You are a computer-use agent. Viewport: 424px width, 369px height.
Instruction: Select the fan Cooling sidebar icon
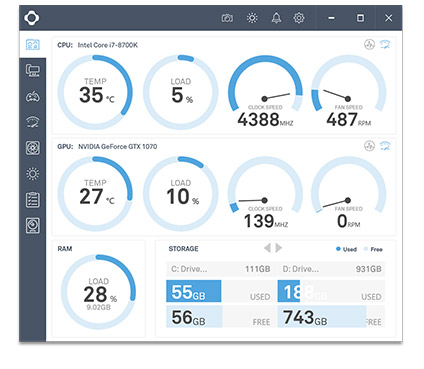tap(33, 148)
